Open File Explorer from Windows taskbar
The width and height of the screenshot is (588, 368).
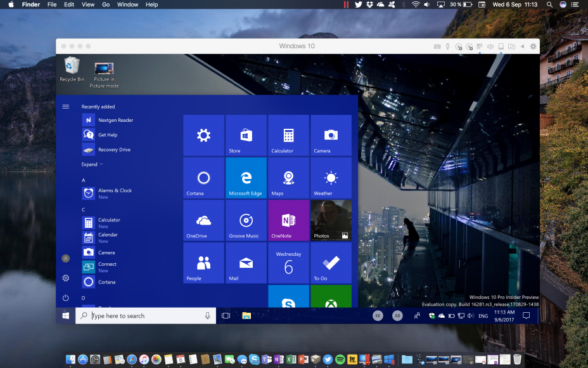coord(246,315)
